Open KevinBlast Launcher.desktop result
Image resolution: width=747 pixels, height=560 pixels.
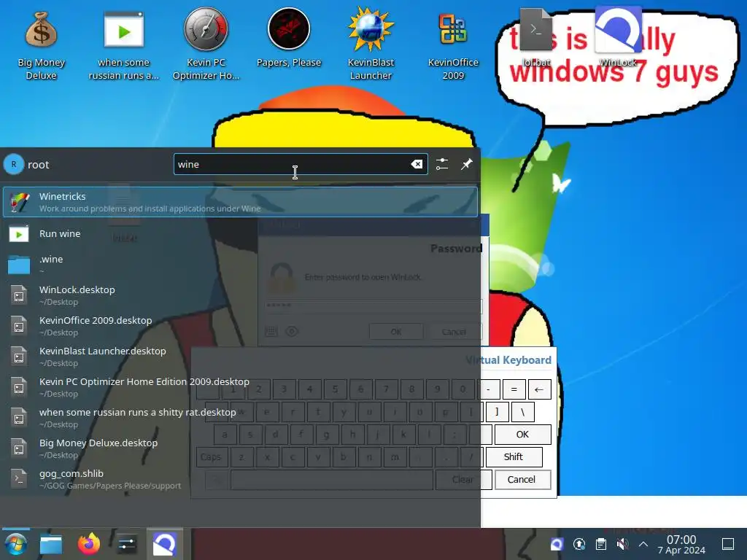click(240, 356)
